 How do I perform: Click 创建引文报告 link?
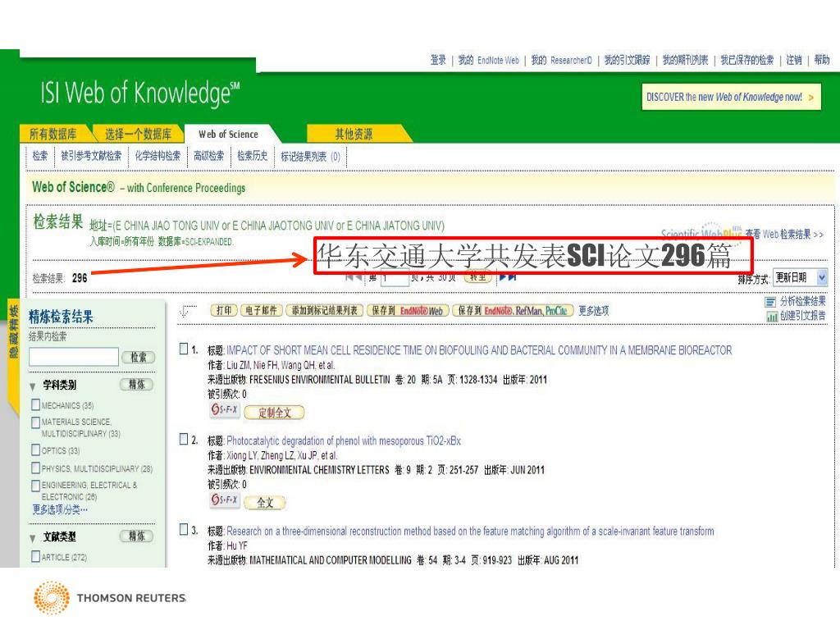(x=802, y=316)
